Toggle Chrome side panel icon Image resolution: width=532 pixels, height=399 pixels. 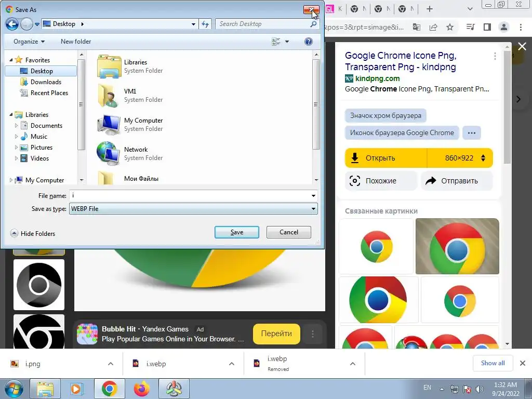coord(487,27)
